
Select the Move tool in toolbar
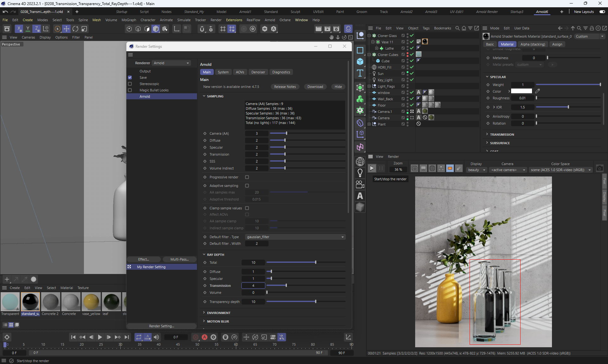(x=66, y=29)
